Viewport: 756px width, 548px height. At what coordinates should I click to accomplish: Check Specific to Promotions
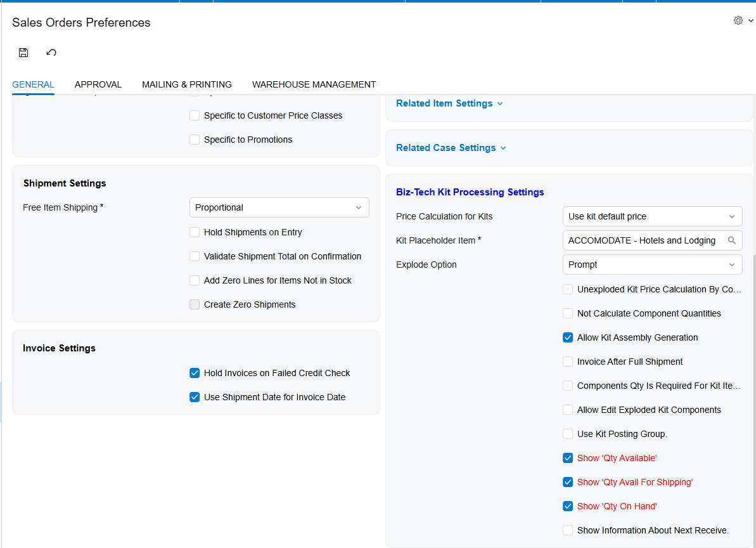[x=195, y=140]
